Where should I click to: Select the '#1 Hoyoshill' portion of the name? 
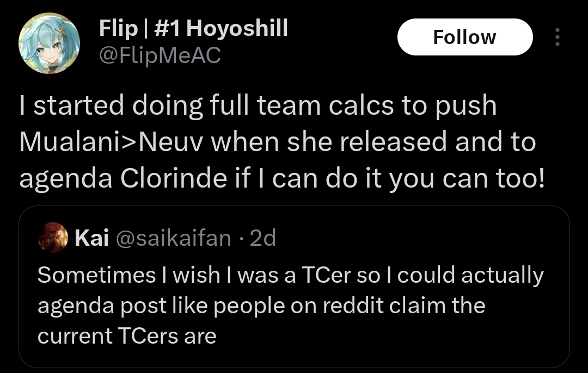pos(221,28)
